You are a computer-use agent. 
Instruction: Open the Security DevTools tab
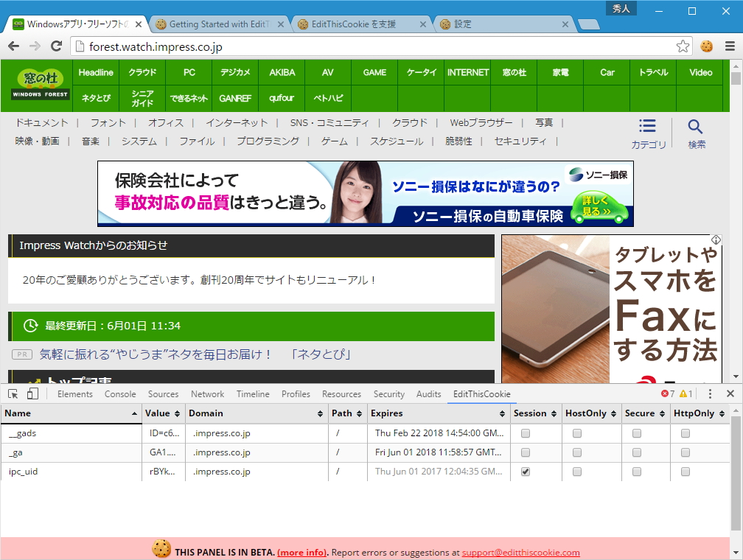coord(388,393)
